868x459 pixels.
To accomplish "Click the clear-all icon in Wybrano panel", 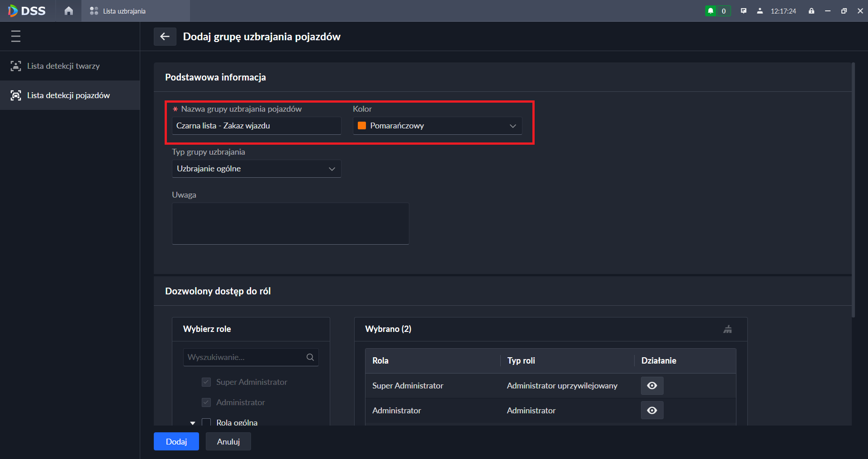I will pyautogui.click(x=727, y=329).
